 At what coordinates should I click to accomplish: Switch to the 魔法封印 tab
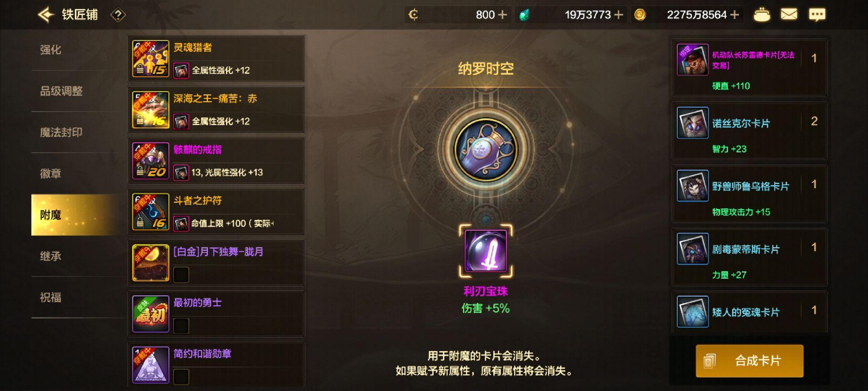pyautogui.click(x=61, y=132)
